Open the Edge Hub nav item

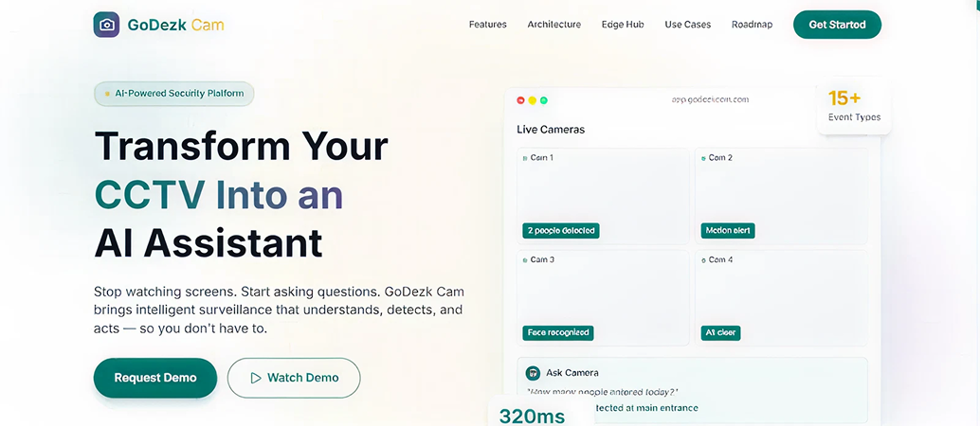pyautogui.click(x=623, y=25)
